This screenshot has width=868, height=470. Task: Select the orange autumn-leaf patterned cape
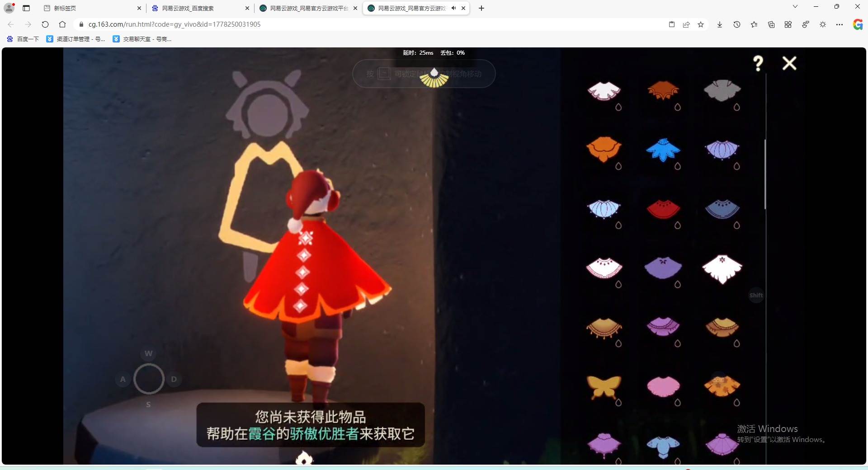click(722, 386)
